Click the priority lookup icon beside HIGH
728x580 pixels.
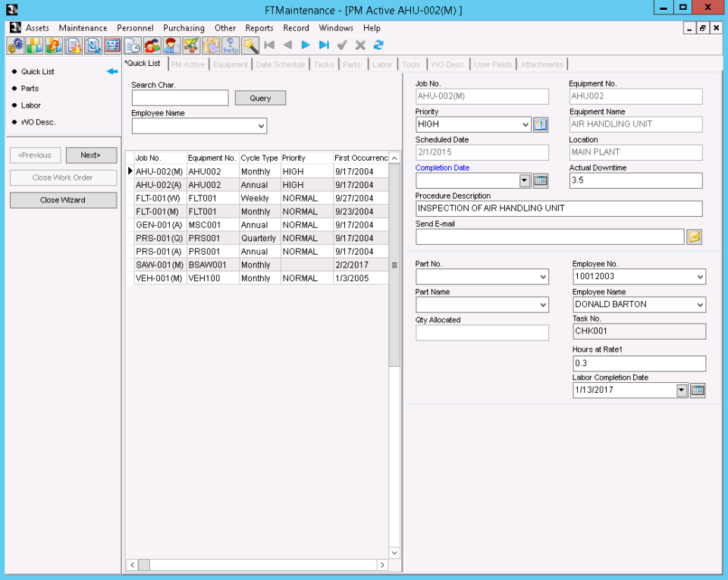pyautogui.click(x=541, y=124)
